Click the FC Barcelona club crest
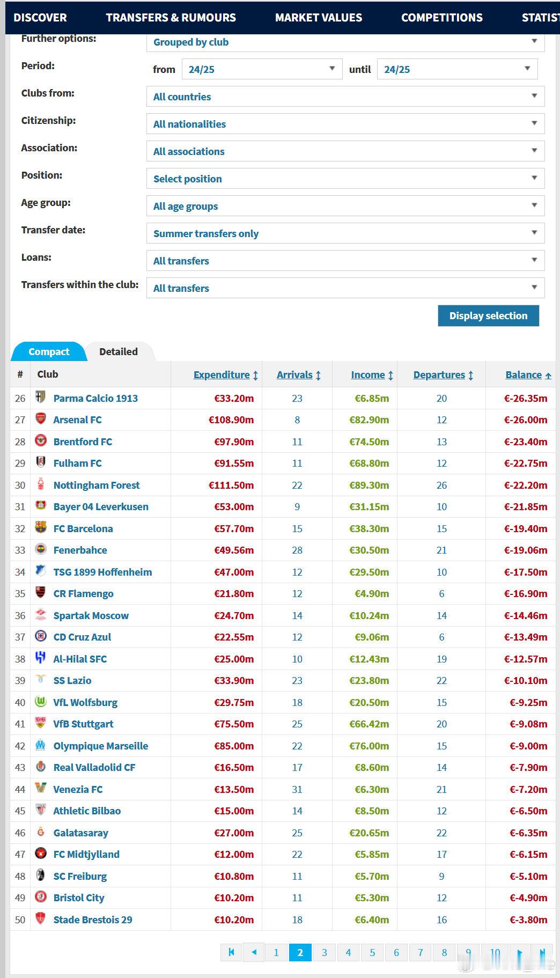Screen dimensions: 560x978 click(x=40, y=527)
